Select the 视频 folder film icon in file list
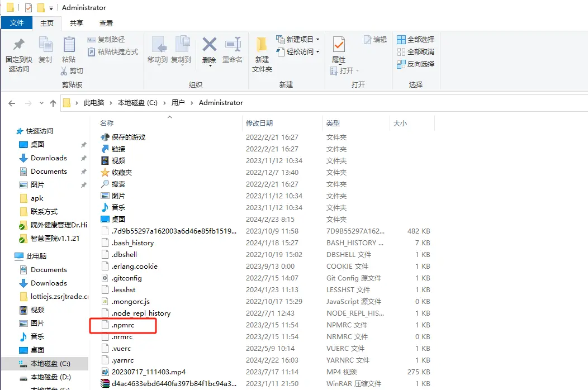588x390 pixels. pyautogui.click(x=105, y=161)
